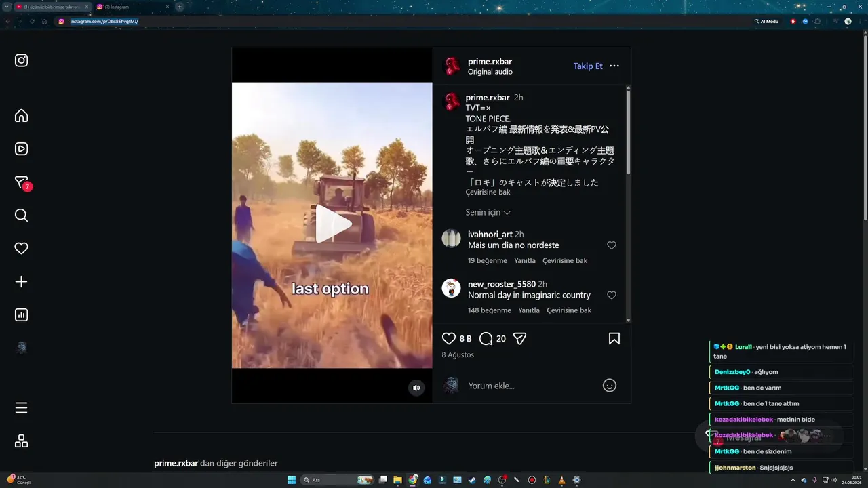Open browser profile avatar
This screenshot has width=868, height=488.
tap(848, 21)
